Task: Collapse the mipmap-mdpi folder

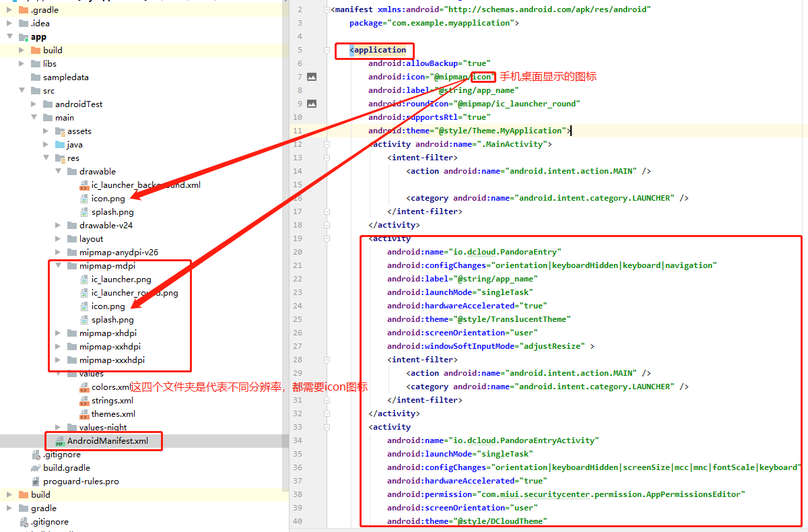Action: click(58, 266)
